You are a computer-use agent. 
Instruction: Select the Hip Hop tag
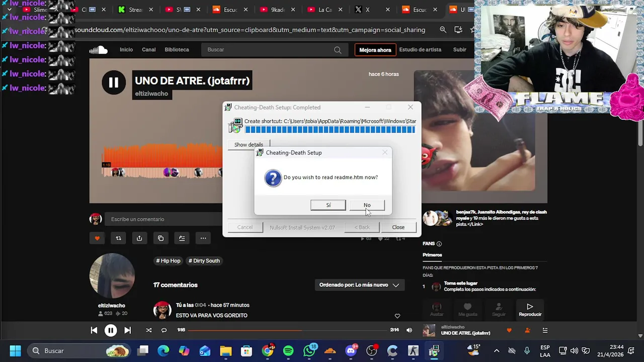pos(168,261)
